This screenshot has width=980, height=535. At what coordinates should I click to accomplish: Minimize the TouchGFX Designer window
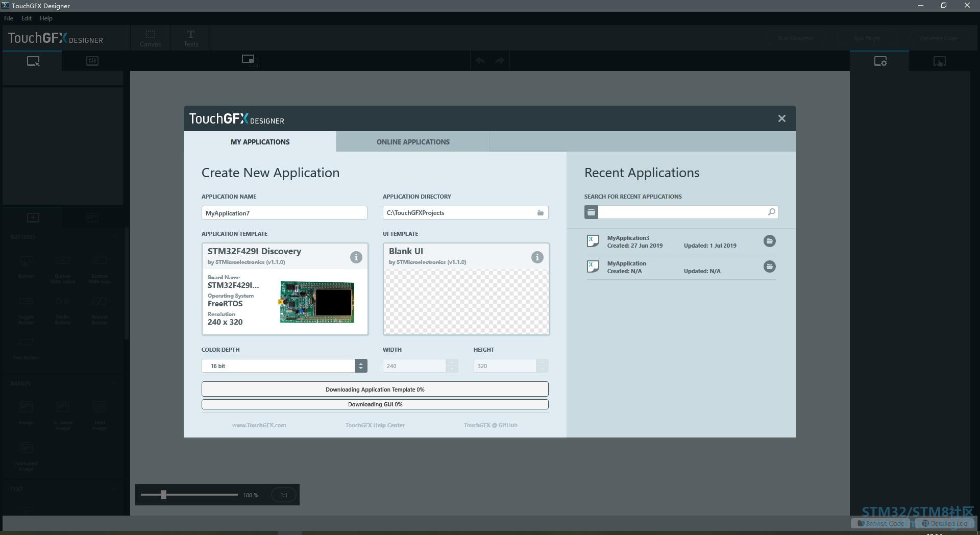[x=921, y=6]
